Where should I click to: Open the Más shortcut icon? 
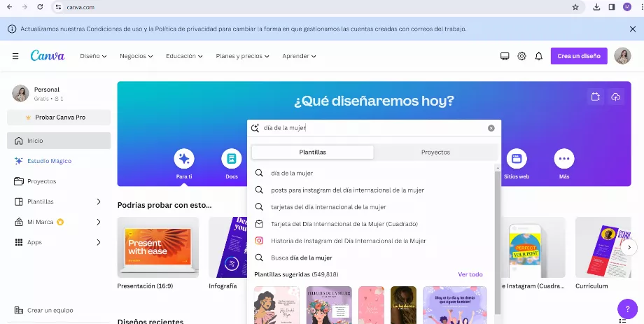(564, 159)
